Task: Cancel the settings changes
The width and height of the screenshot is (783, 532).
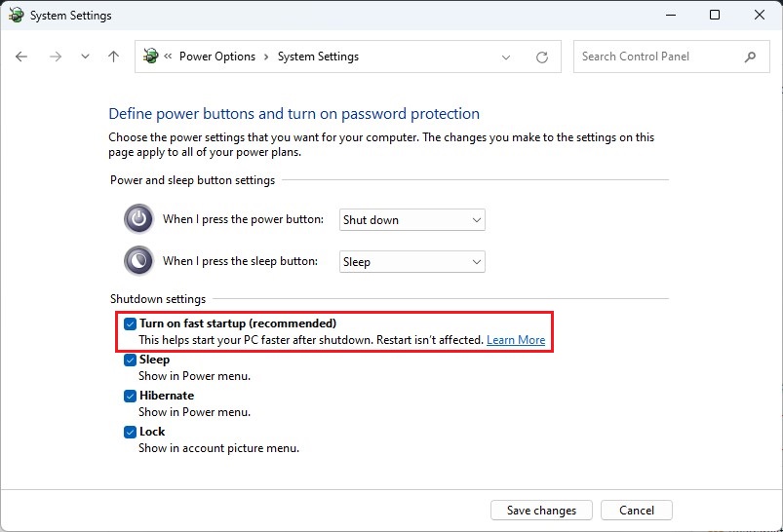Action: (636, 510)
